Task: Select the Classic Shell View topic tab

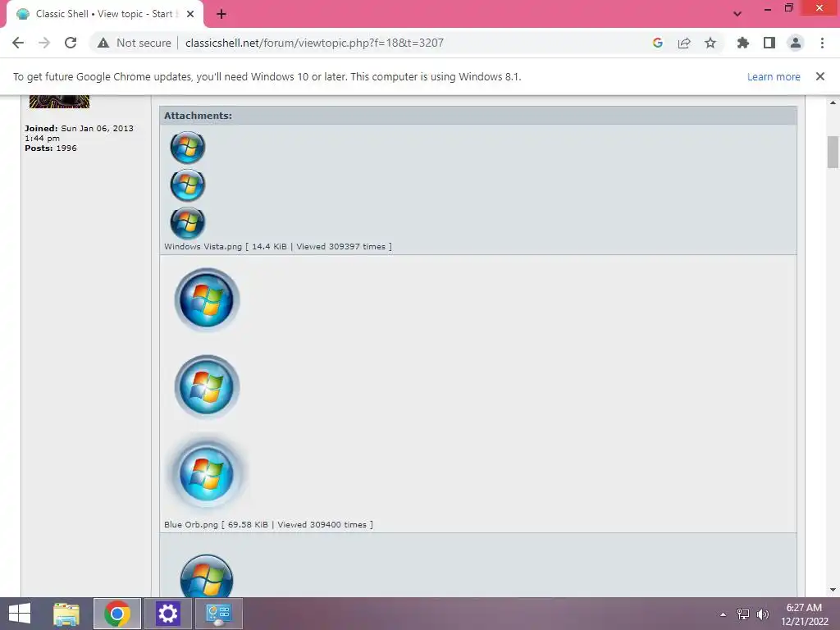Action: [x=105, y=14]
